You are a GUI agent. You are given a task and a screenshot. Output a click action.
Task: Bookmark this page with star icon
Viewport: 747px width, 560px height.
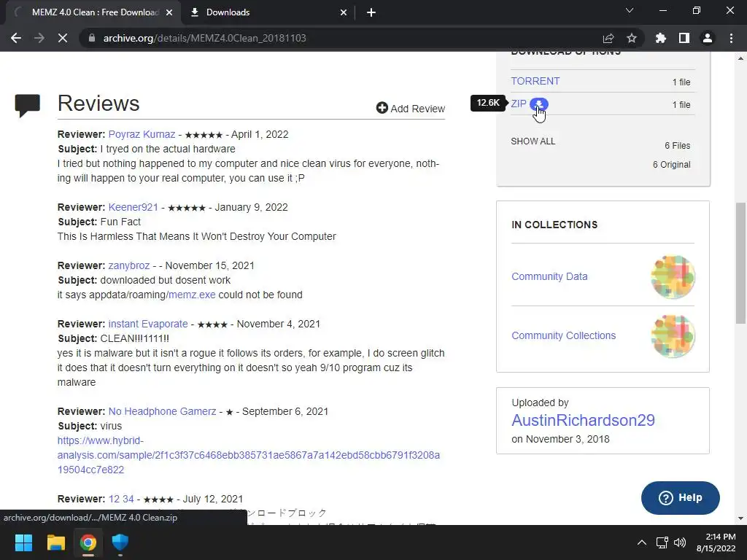click(632, 38)
